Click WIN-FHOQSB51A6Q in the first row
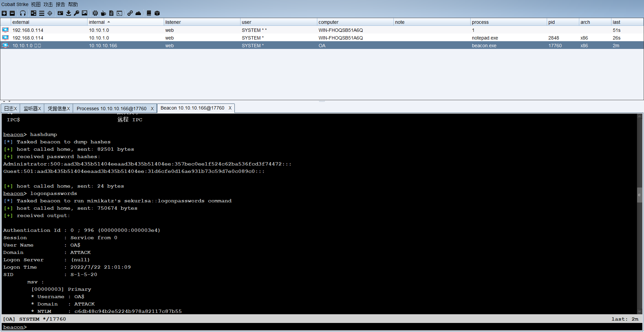The image size is (644, 332). pos(341,30)
